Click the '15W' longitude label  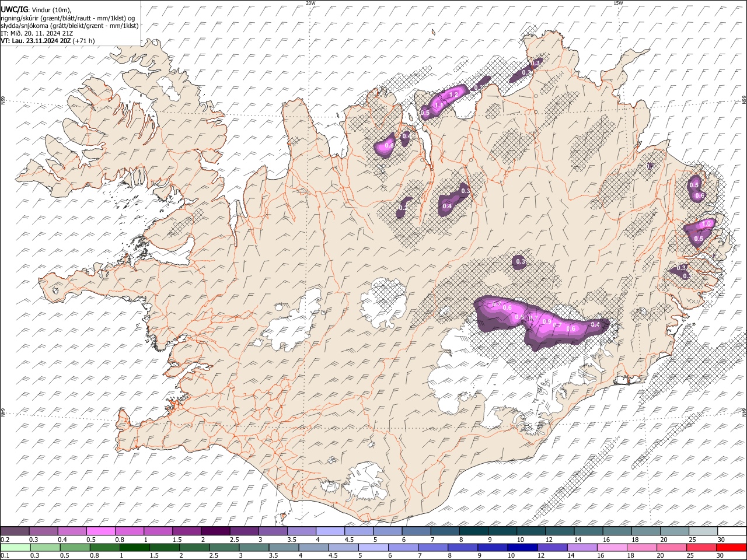point(618,3)
